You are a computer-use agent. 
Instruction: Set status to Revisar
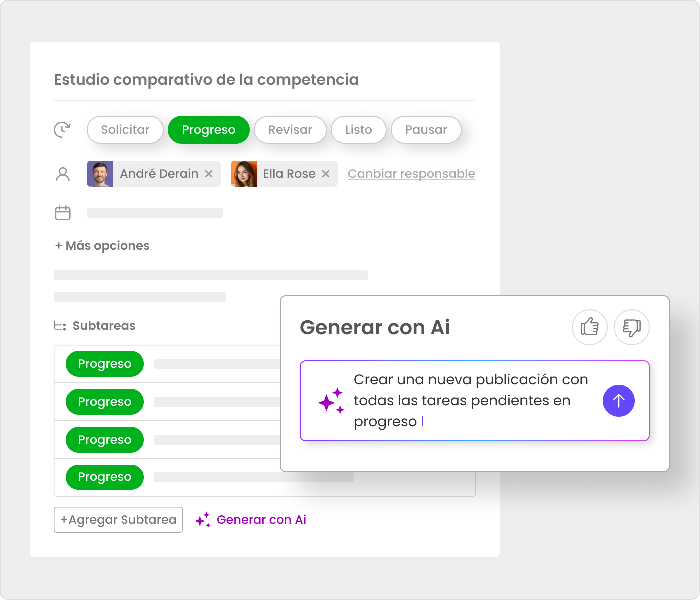(x=290, y=130)
